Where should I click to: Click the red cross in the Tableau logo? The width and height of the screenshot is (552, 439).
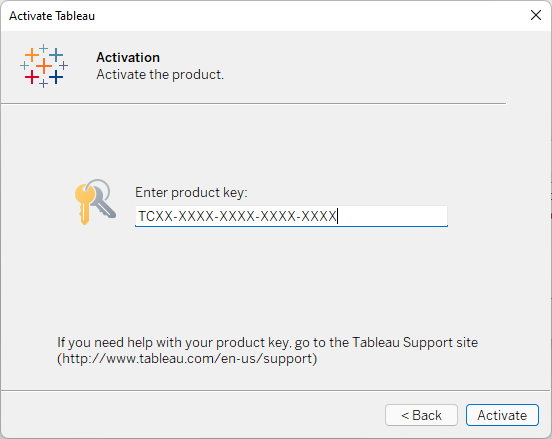tap(32, 77)
